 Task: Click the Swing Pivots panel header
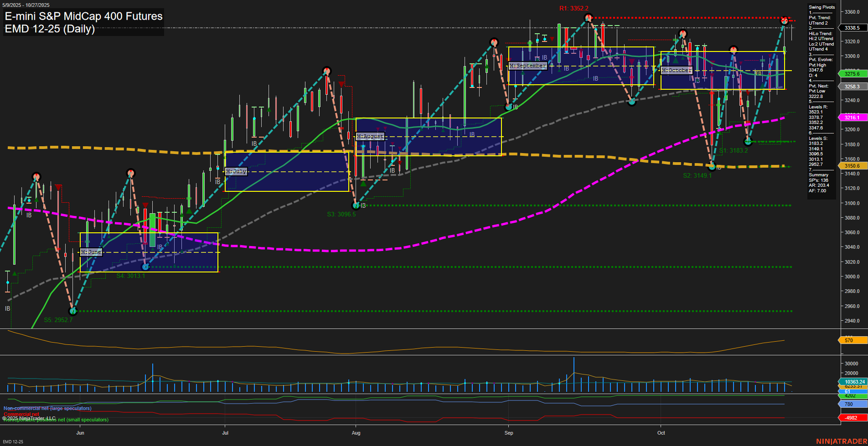pos(822,7)
